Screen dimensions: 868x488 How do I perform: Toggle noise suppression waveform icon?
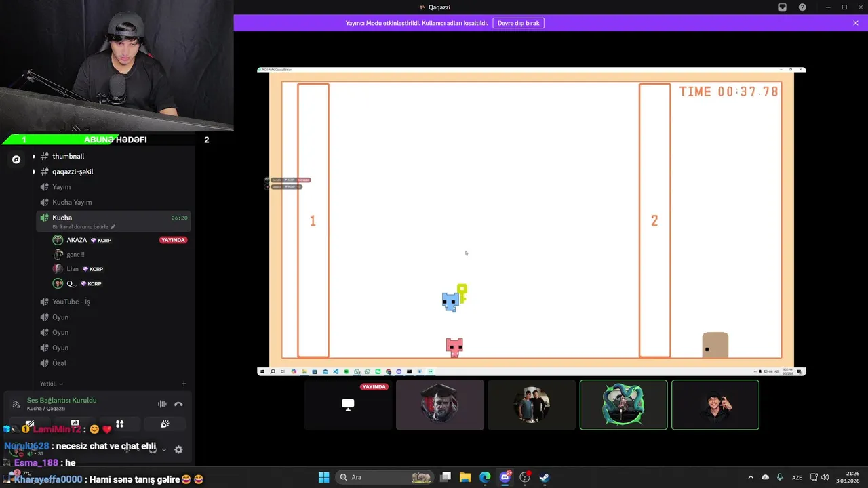click(x=162, y=404)
